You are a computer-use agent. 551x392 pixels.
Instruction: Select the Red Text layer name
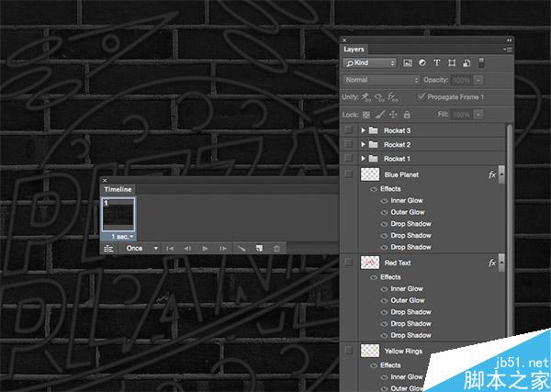(398, 263)
